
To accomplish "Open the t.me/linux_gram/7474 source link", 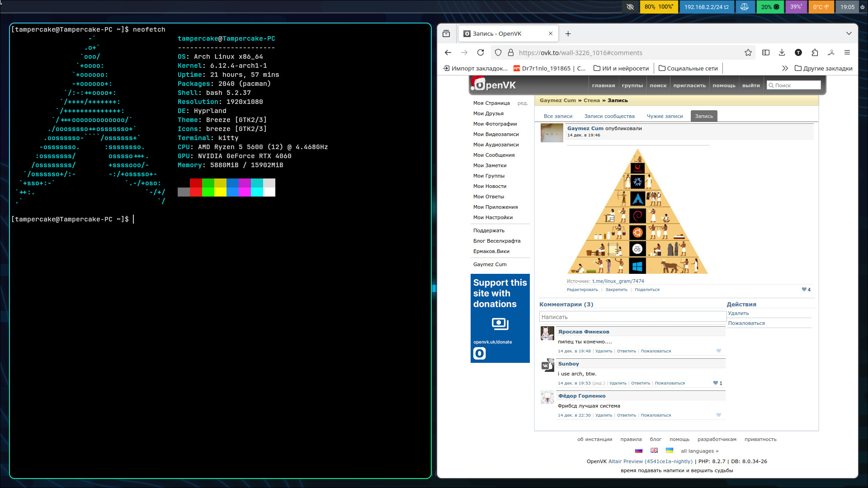I will click(618, 281).
